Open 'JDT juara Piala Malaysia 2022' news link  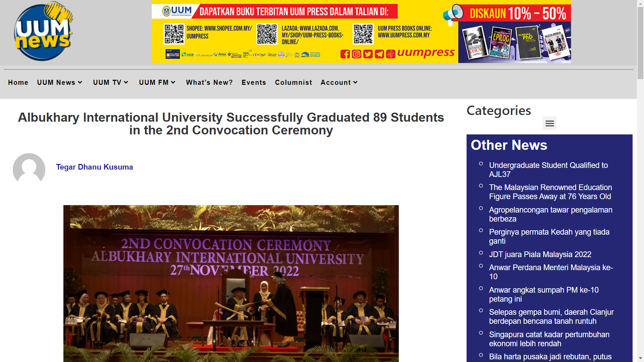click(x=540, y=254)
